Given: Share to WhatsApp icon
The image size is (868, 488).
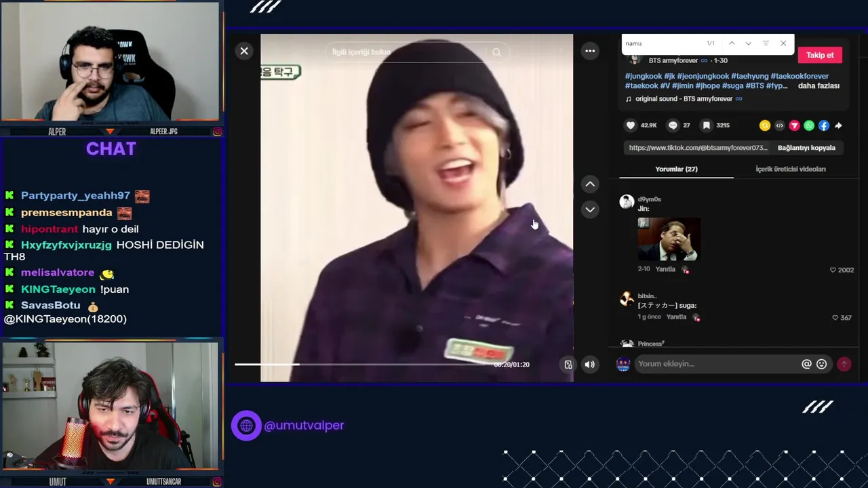Looking at the screenshot, I should coord(809,125).
